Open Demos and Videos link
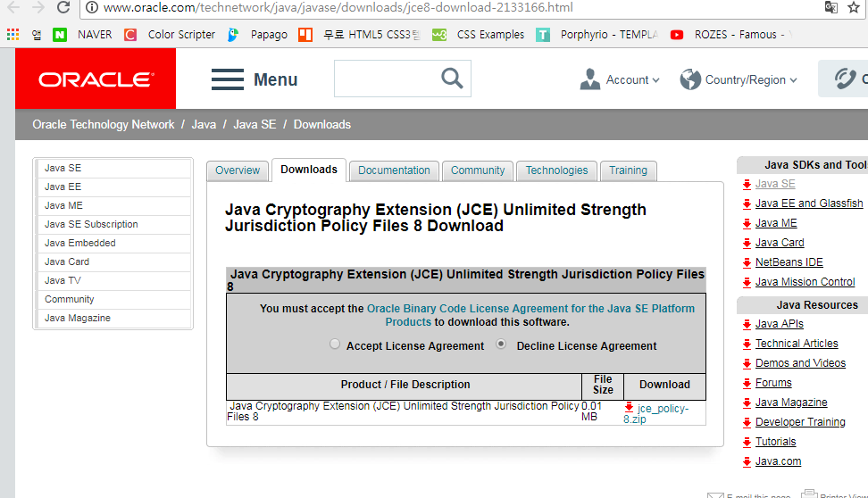868x498 pixels. click(800, 363)
